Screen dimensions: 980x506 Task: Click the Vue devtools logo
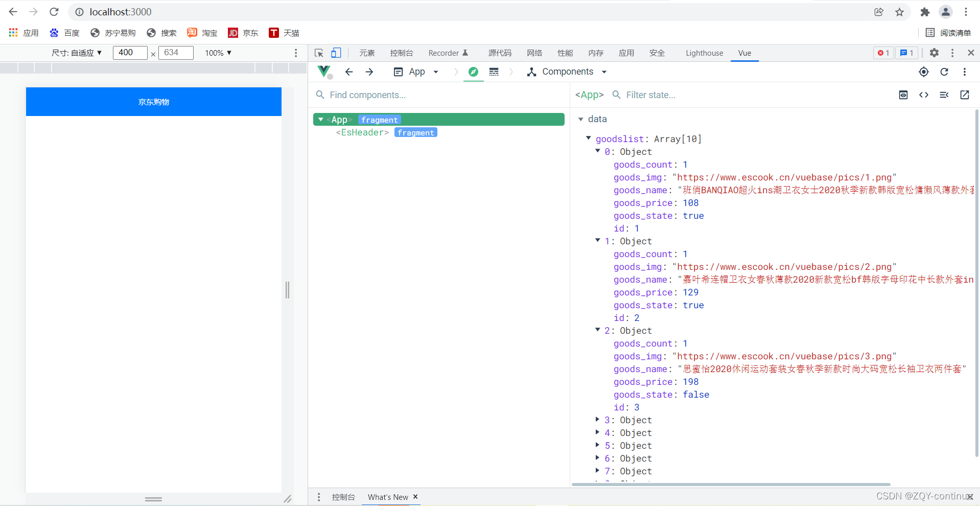coord(324,72)
